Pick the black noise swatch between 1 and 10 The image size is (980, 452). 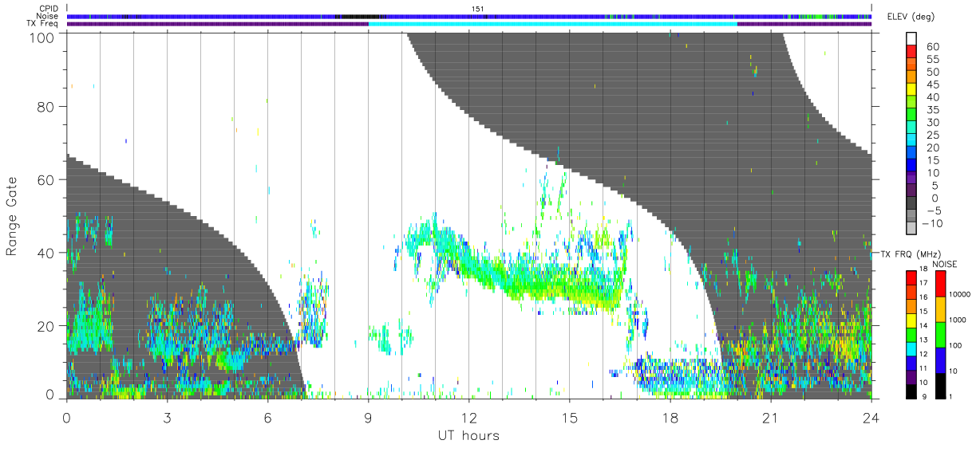tap(940, 384)
